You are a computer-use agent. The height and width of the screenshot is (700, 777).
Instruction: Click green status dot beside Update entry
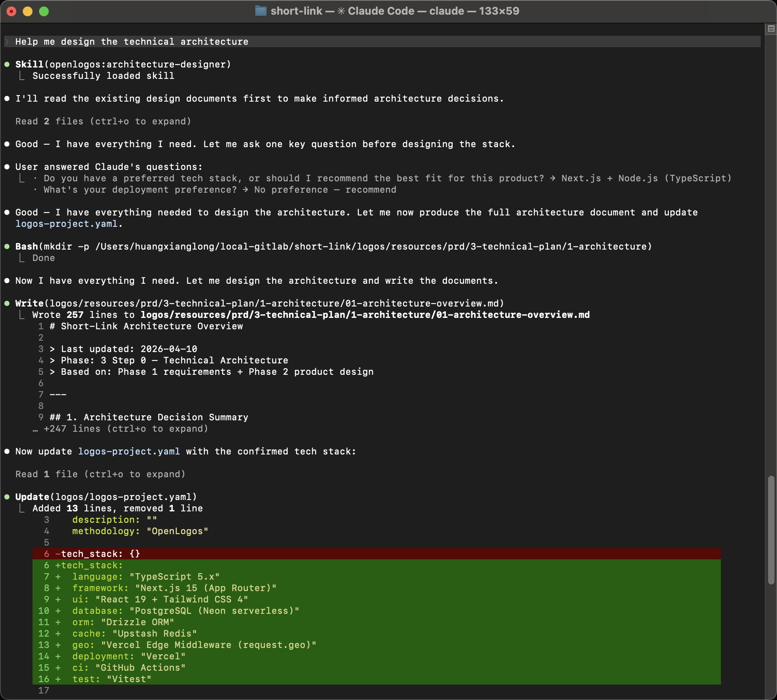coord(7,497)
